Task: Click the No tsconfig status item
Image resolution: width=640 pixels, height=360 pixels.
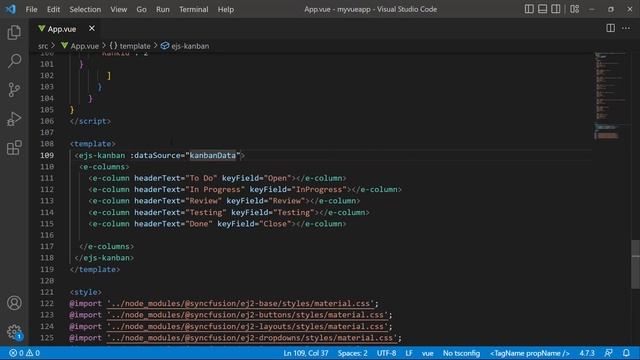Action: [x=461, y=353]
